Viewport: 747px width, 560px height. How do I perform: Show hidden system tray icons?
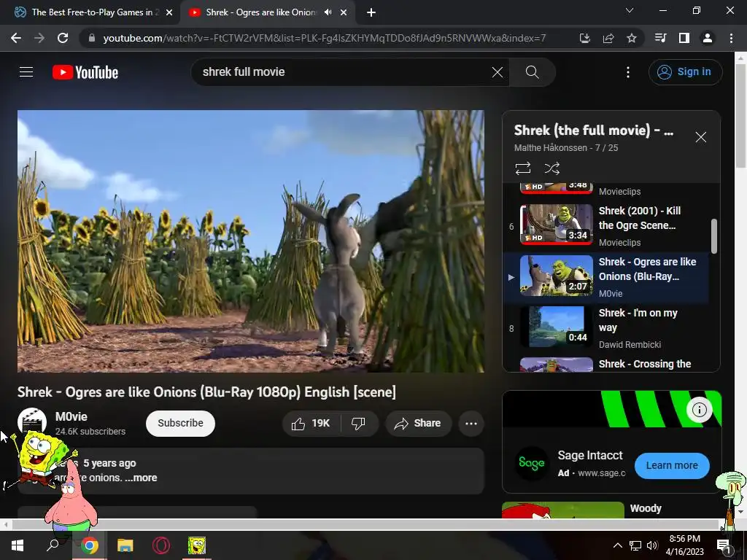[x=617, y=545]
